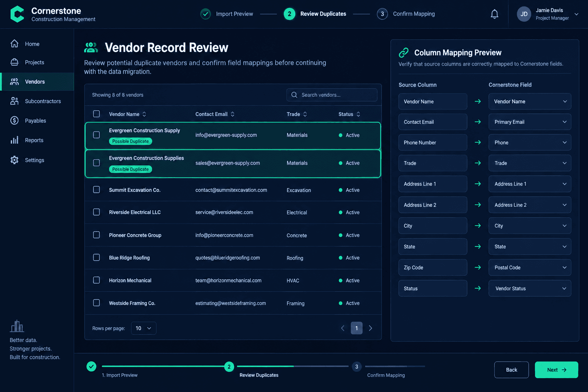The width and height of the screenshot is (588, 392).
Task: Click the mapping arrow beside Zip Code
Action: coord(478,267)
